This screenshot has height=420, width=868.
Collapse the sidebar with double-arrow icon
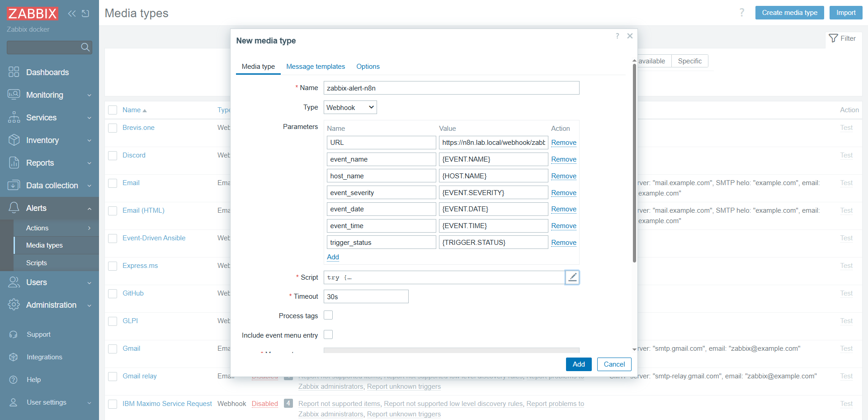(x=72, y=14)
